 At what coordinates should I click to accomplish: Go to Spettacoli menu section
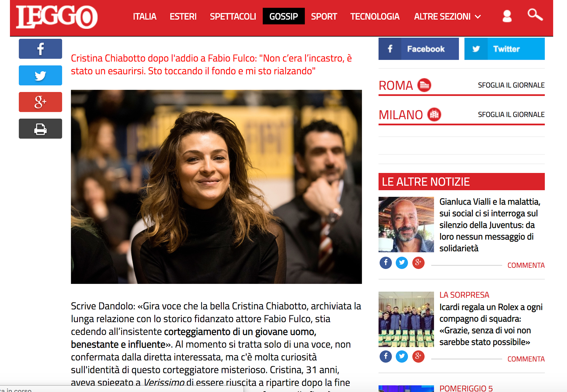click(x=233, y=17)
